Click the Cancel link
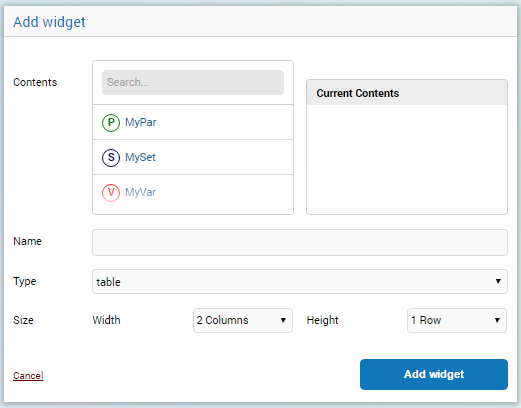This screenshot has height=408, width=521. (28, 376)
